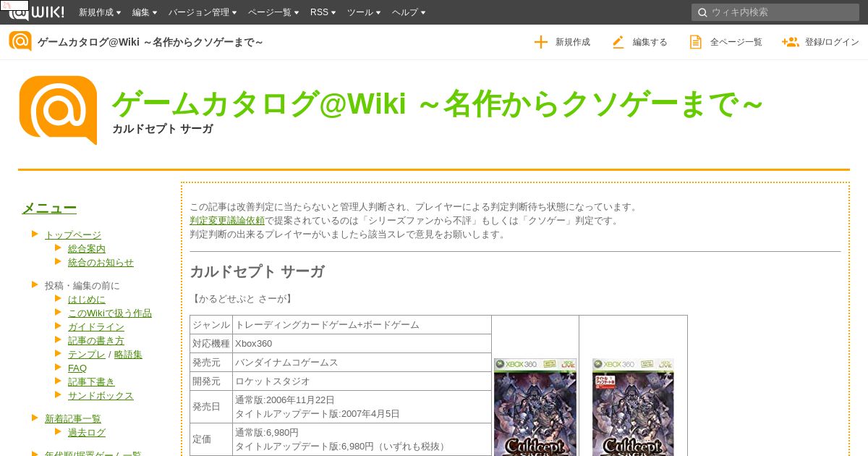
Task: Click arrow bullet beside トップページ
Action: pos(35,233)
